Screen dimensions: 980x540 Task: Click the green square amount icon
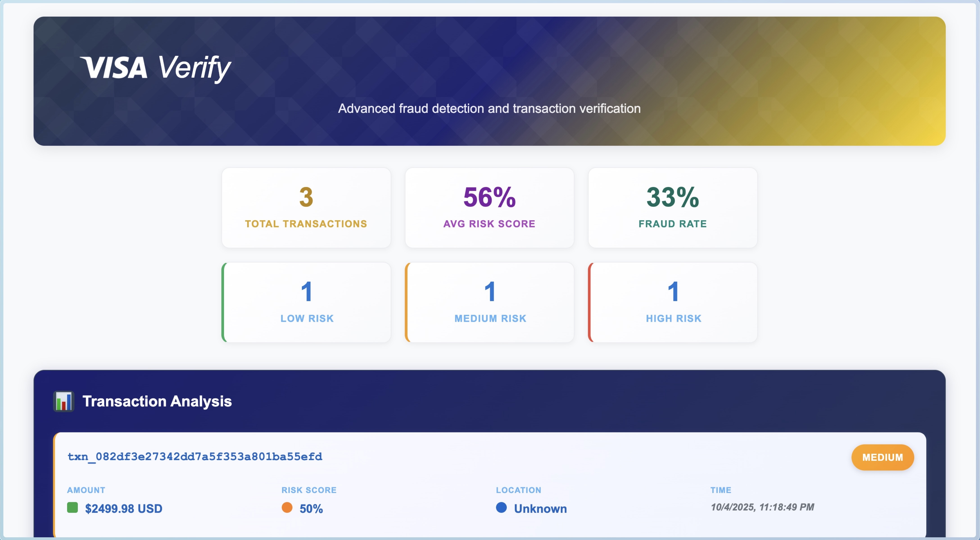(x=72, y=508)
